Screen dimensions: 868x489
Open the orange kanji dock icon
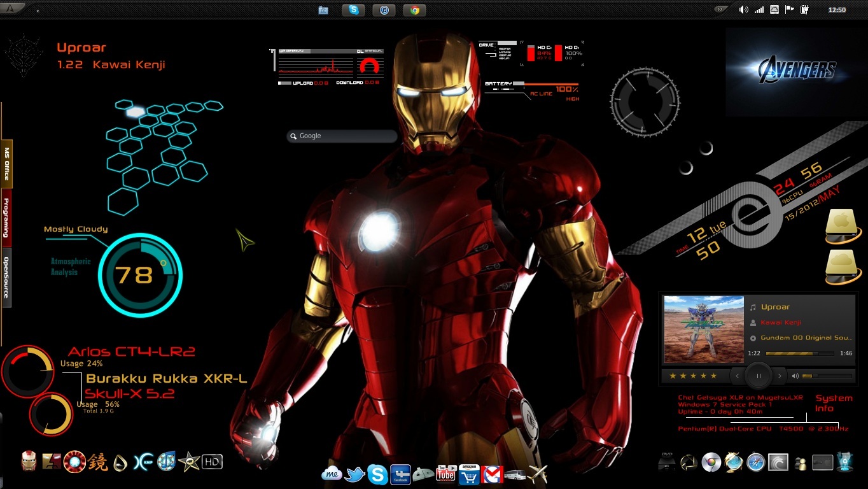[x=98, y=462]
